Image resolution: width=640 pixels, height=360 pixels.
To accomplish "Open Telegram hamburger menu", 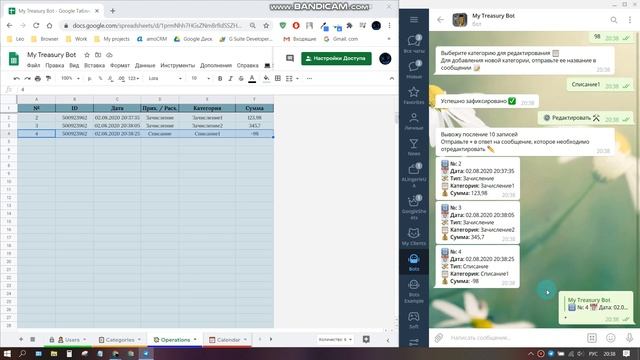I will click(x=414, y=20).
